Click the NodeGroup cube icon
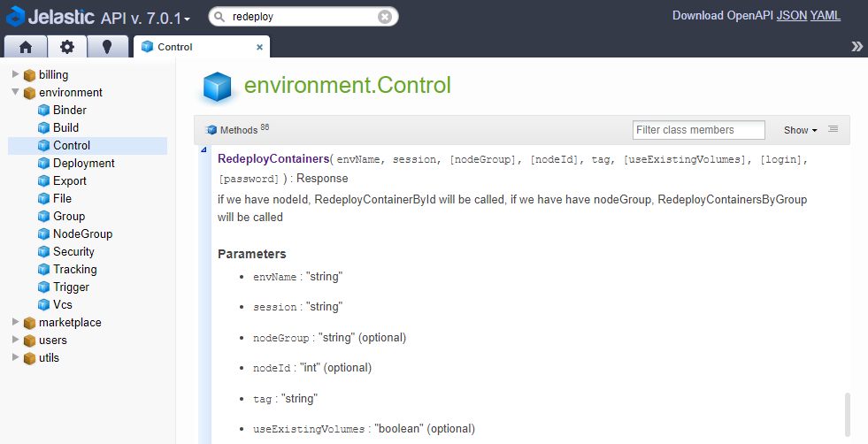Image resolution: width=868 pixels, height=444 pixels. pos(43,234)
